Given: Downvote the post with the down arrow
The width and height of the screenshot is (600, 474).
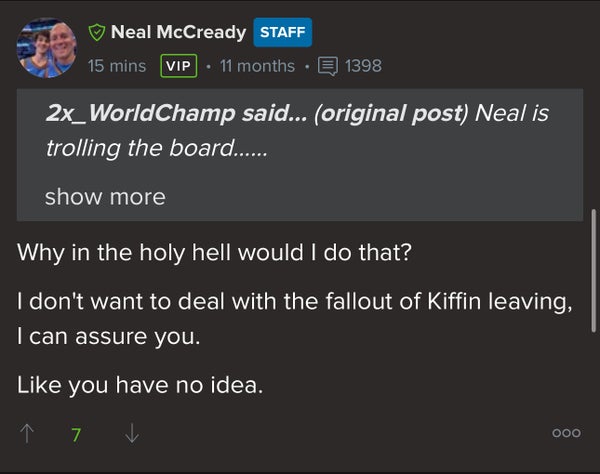Looking at the screenshot, I should [132, 434].
